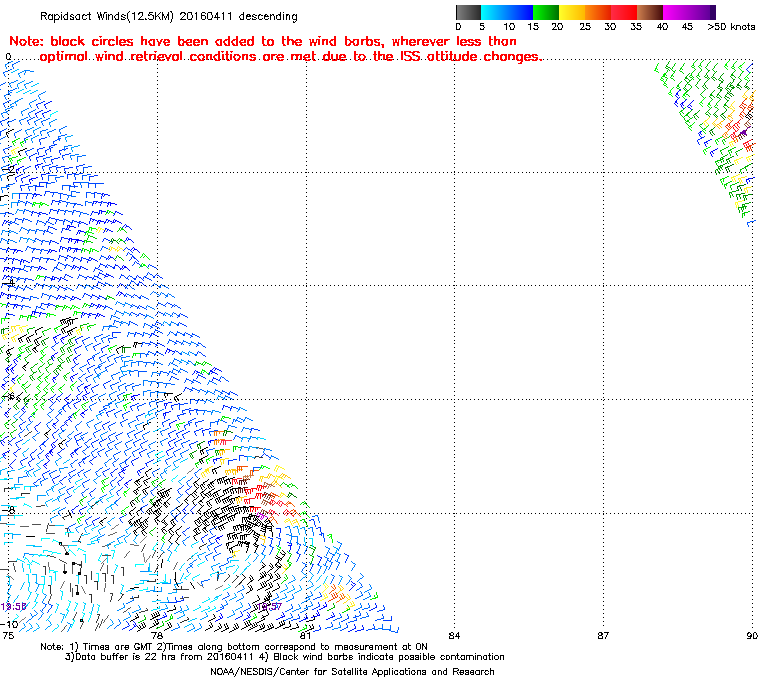The height and width of the screenshot is (688, 760).
Task: Click the longitude axis label '75'
Action: tap(8, 635)
